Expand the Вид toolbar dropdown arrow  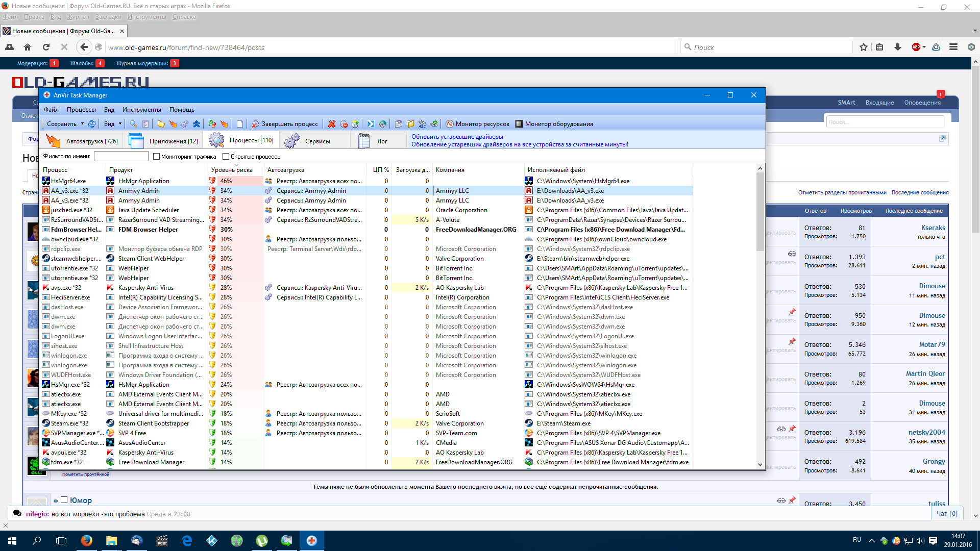120,124
